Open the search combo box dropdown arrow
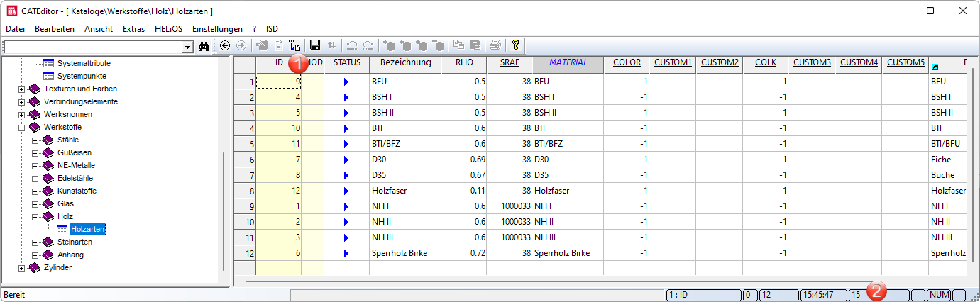This screenshot has height=302, width=980. (188, 47)
